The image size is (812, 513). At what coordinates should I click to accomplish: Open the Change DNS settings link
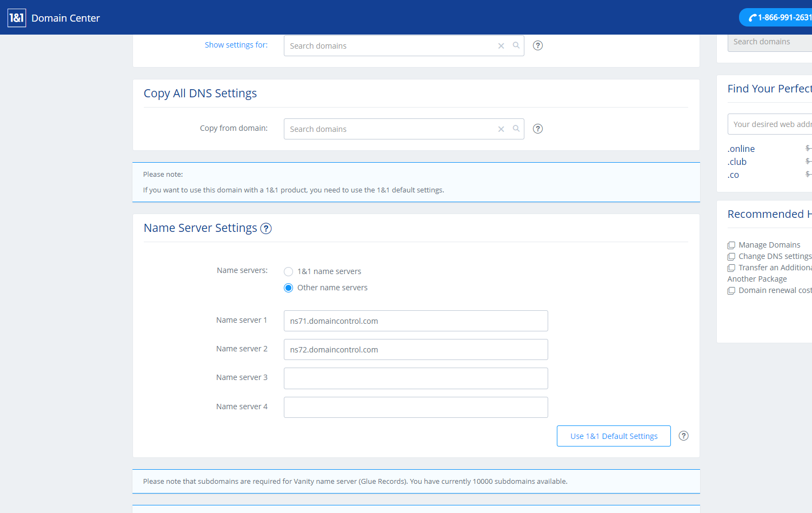tap(774, 256)
